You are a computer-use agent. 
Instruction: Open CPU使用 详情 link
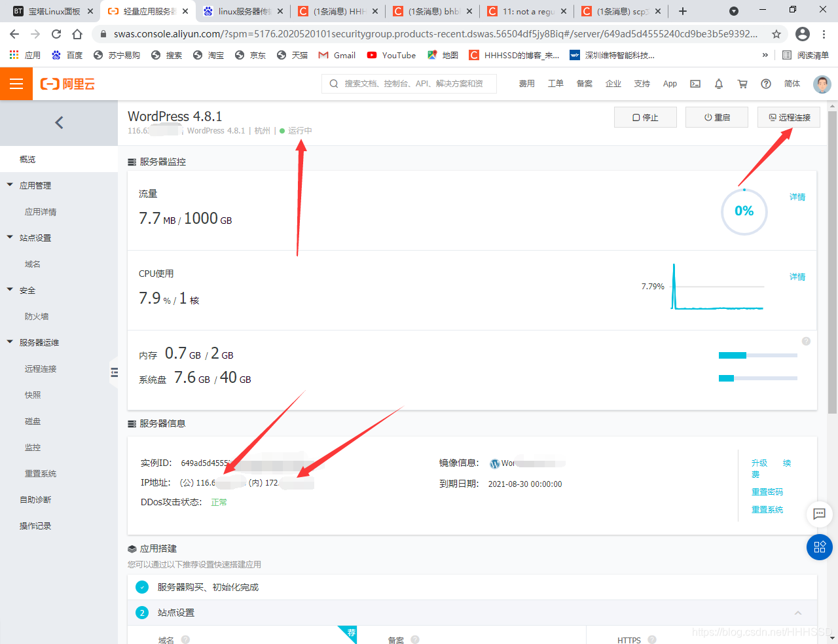797,277
